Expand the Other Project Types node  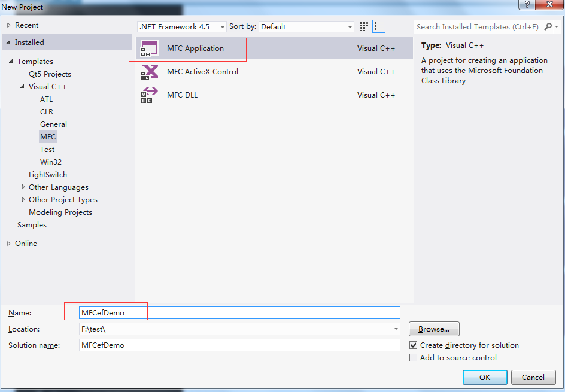23,200
